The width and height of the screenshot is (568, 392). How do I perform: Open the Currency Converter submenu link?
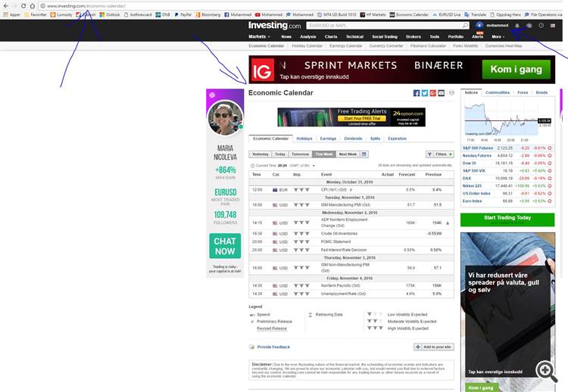click(x=386, y=46)
